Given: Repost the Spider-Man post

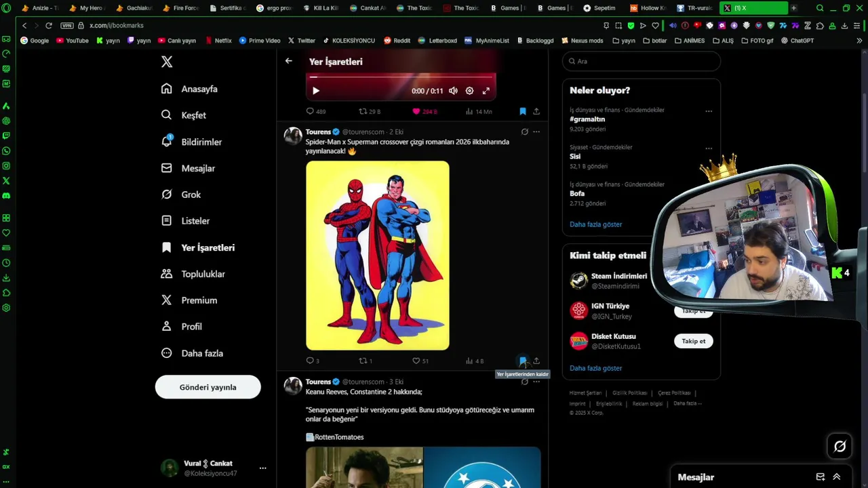Looking at the screenshot, I should (366, 361).
